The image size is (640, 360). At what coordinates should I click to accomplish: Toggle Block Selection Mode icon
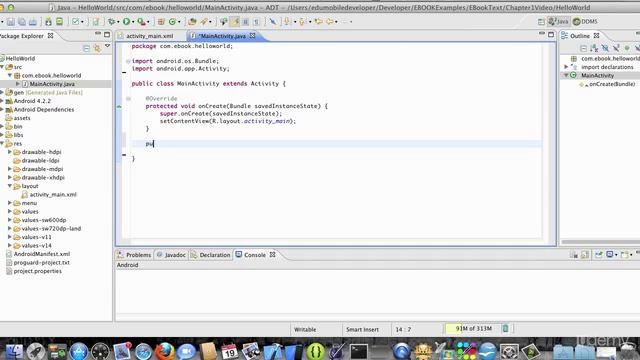[x=246, y=22]
